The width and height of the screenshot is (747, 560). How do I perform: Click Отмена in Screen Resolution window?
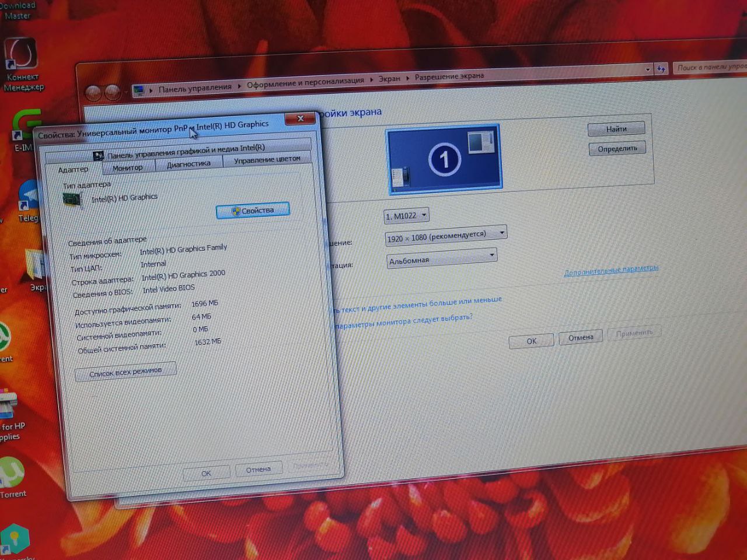click(581, 337)
